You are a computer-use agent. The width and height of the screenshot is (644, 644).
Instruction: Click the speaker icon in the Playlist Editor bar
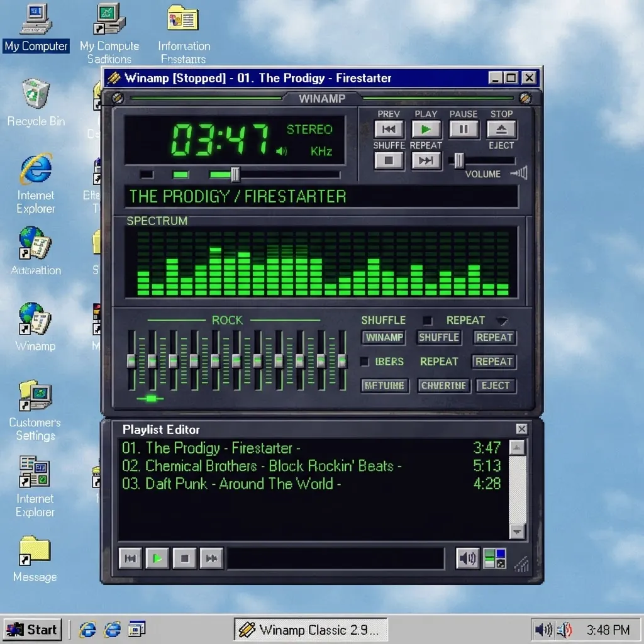[x=467, y=558]
